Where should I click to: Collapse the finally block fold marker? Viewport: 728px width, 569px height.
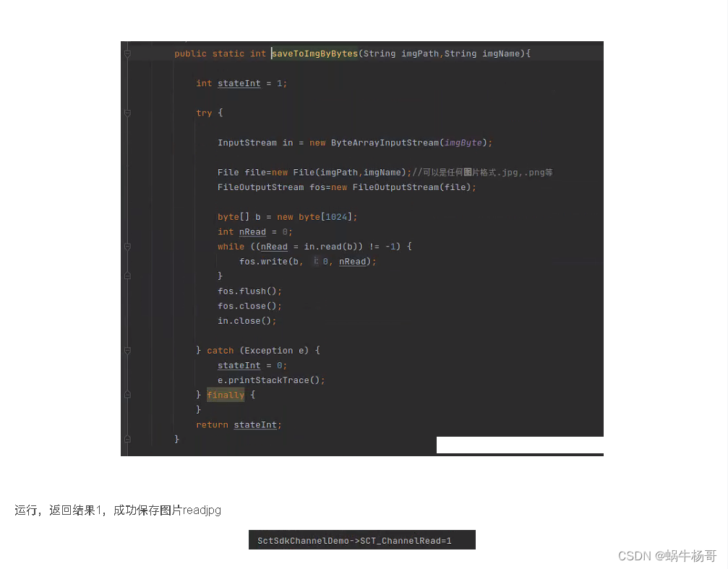[127, 395]
